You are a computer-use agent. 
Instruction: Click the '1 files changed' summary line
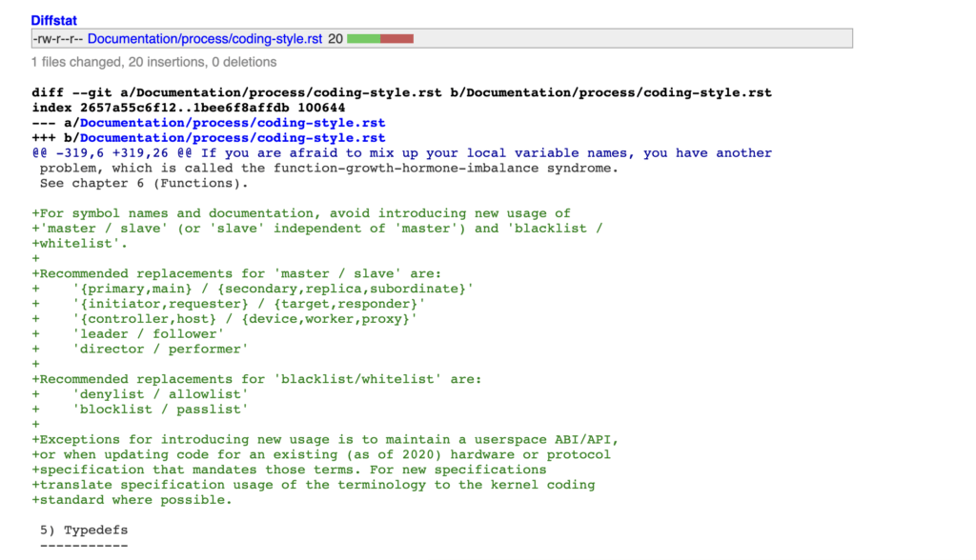pyautogui.click(x=153, y=62)
